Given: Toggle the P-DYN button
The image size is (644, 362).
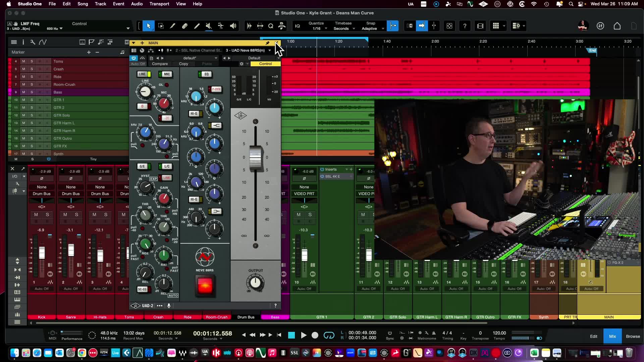Looking at the screenshot, I should [x=215, y=89].
